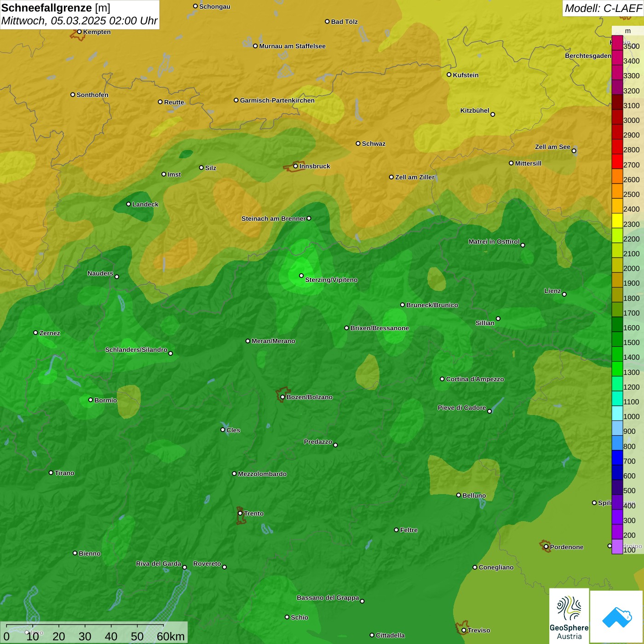Click the Nauders label
The height and width of the screenshot is (644, 644).
[100, 273]
